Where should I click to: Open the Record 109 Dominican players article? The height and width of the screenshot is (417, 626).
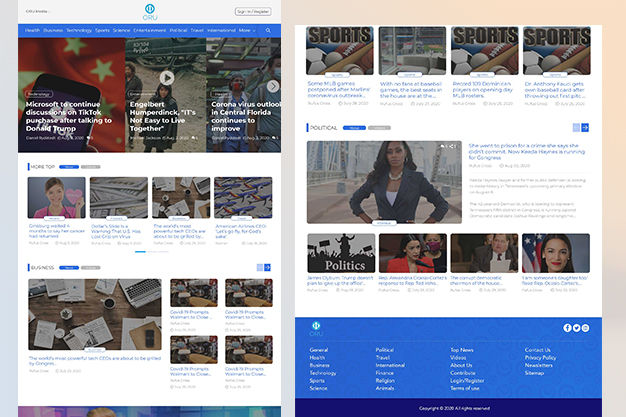point(483,90)
